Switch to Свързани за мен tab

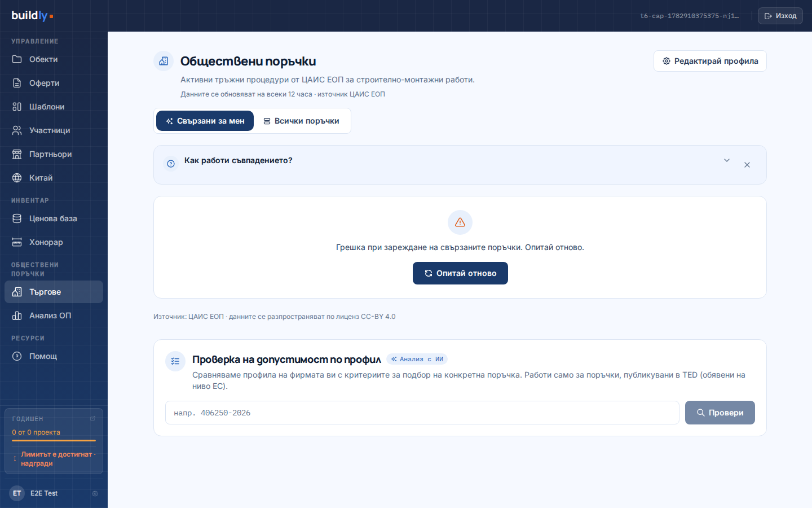click(x=205, y=121)
